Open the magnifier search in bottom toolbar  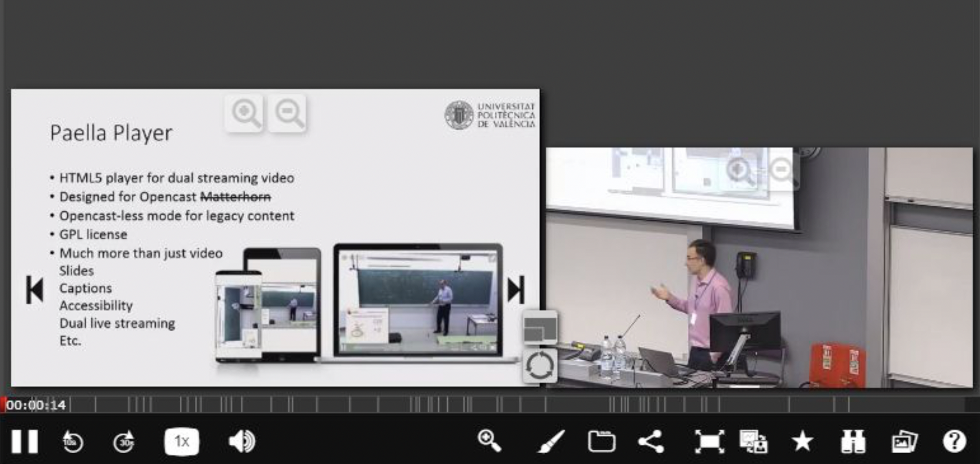[489, 441]
